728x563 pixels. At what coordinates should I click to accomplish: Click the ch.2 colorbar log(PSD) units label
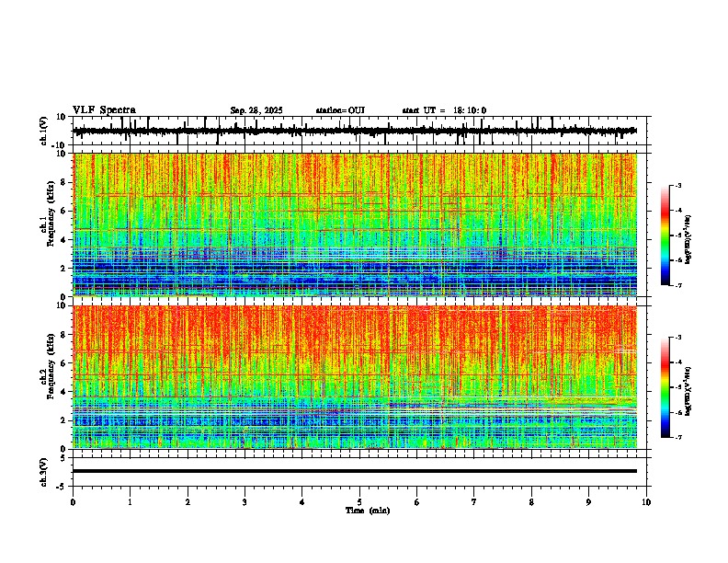(688, 391)
